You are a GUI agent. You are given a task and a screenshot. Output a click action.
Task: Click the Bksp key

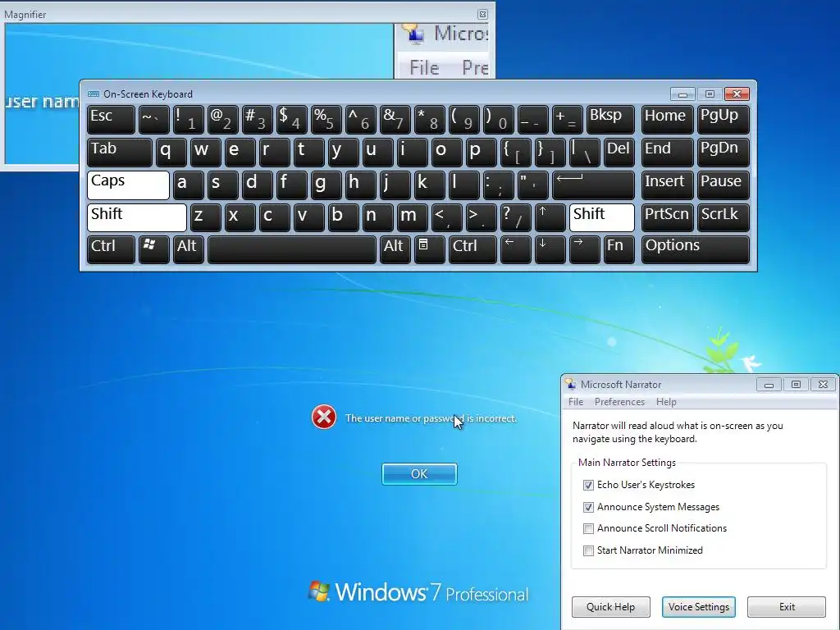coord(610,120)
